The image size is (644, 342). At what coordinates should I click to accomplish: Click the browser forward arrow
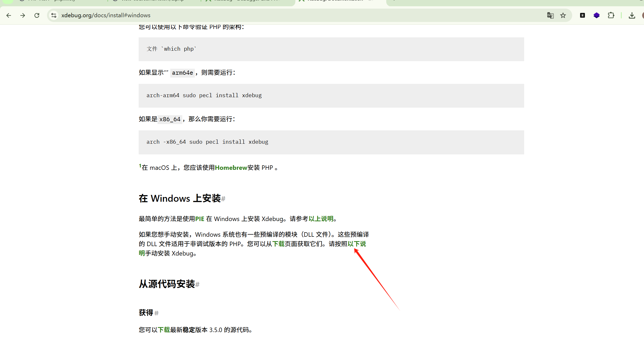tap(23, 15)
